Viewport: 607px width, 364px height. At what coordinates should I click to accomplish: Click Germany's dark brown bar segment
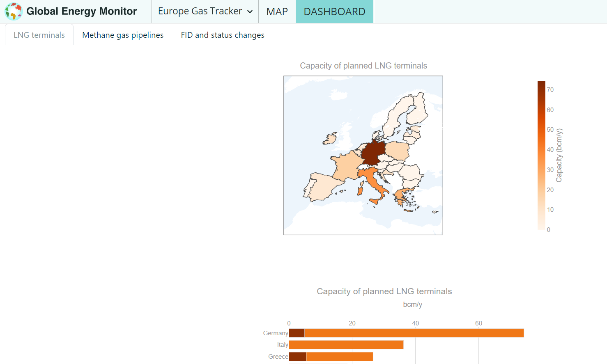(x=297, y=333)
